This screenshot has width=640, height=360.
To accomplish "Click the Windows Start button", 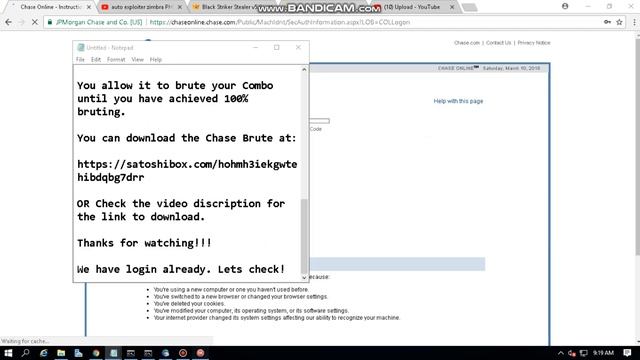I will point(8,353).
